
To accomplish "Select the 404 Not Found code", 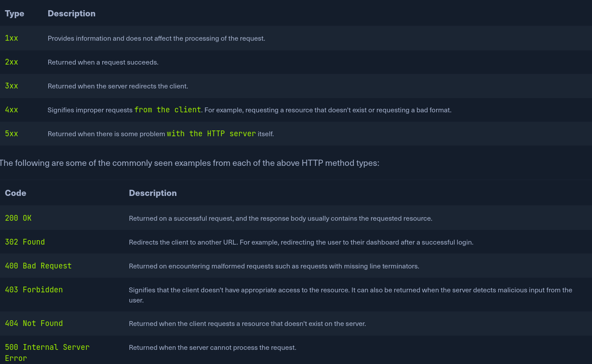I will coord(34,323).
